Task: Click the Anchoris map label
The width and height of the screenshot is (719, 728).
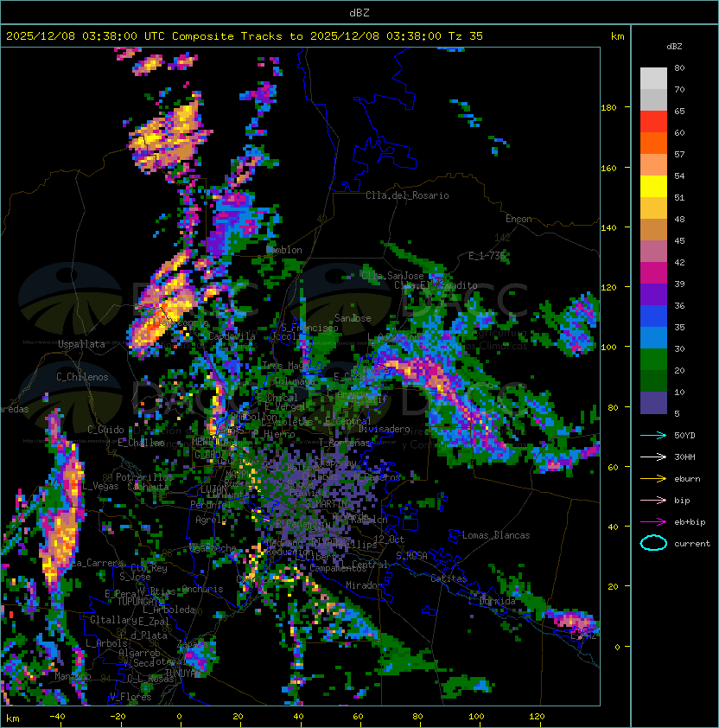Action: tap(202, 589)
